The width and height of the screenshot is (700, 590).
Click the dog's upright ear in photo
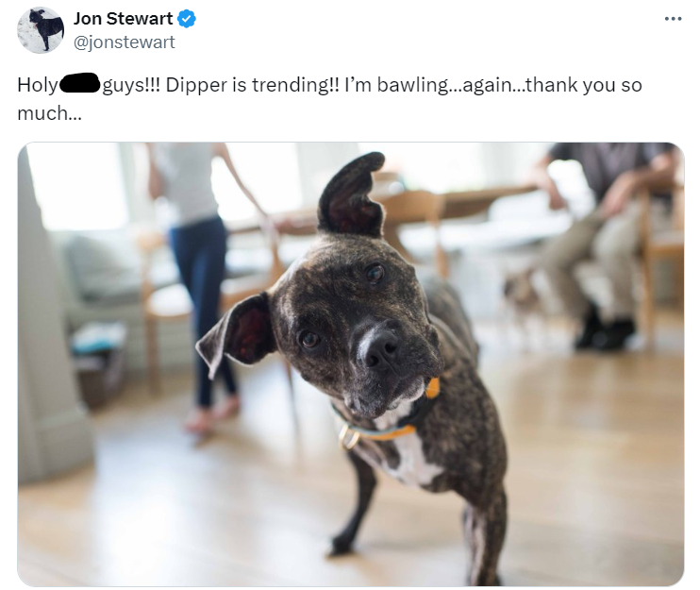pyautogui.click(x=351, y=194)
